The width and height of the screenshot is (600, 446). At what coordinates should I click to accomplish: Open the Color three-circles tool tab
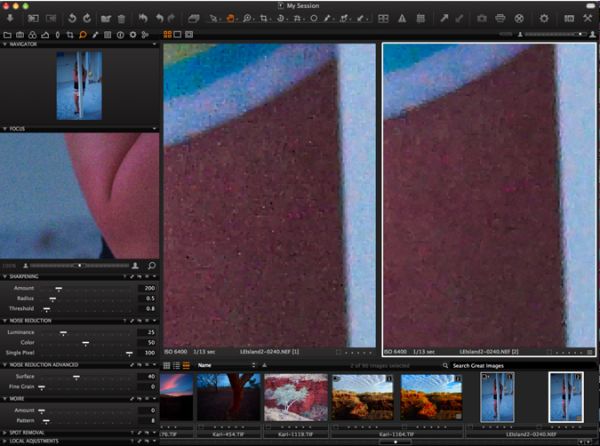(x=33, y=35)
